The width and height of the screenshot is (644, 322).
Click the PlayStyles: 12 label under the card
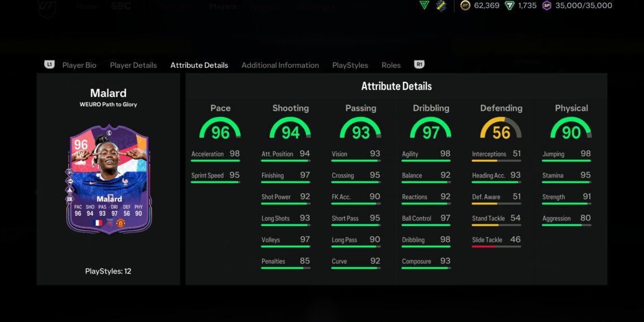[x=108, y=271]
